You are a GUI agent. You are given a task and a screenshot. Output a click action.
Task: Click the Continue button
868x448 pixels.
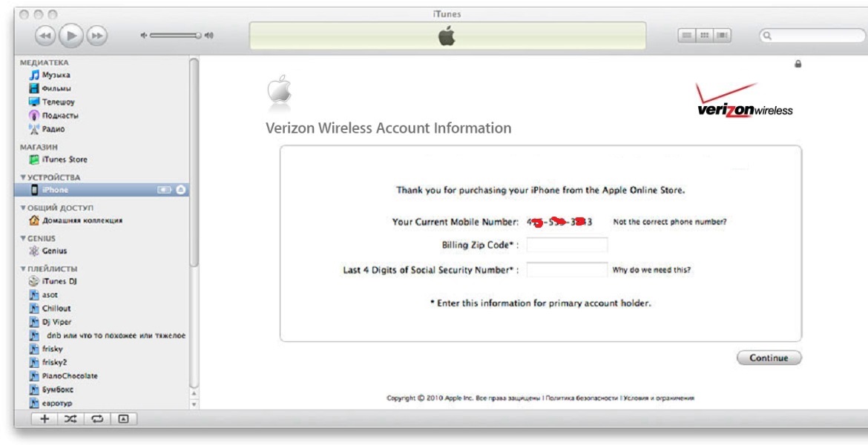click(x=769, y=358)
